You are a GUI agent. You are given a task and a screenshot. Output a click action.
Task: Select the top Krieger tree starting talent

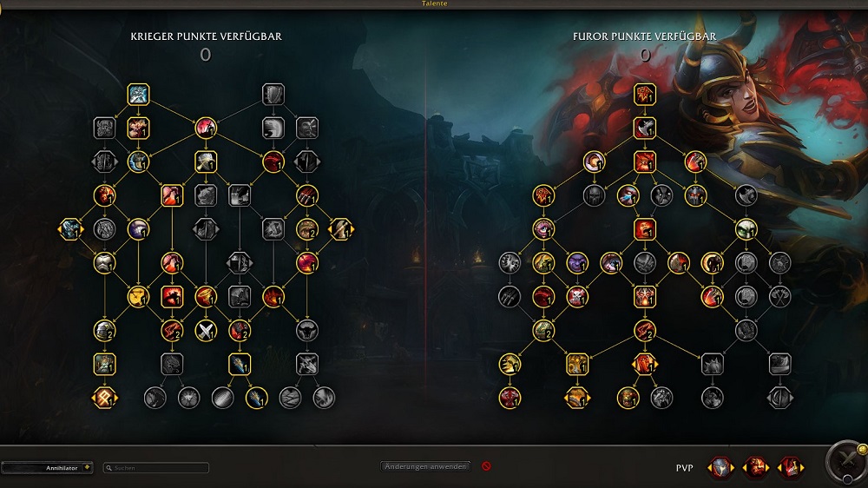[x=138, y=95]
